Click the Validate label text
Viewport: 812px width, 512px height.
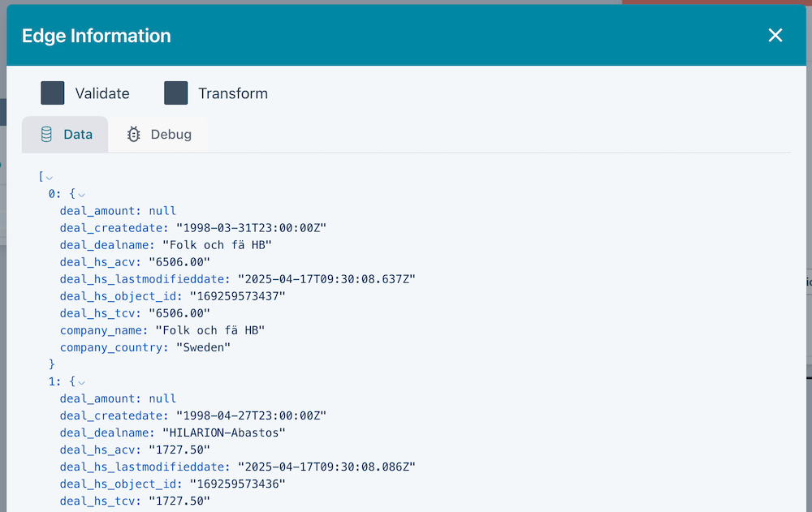click(x=101, y=93)
